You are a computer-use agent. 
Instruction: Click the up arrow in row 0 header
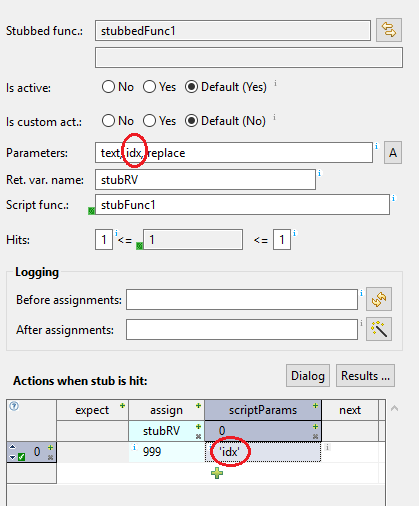[x=12, y=447]
